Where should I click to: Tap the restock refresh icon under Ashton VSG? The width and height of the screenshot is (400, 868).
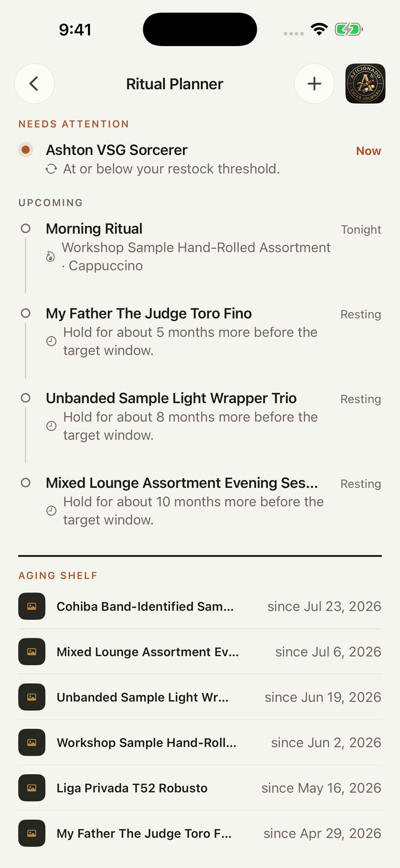coord(51,169)
